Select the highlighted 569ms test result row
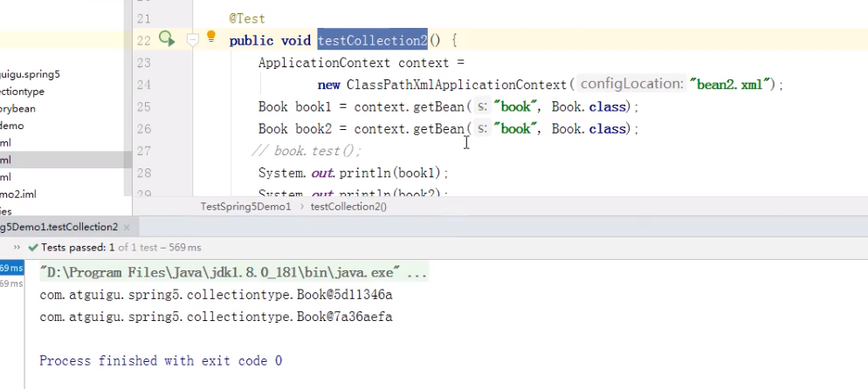The width and height of the screenshot is (868, 389). 11,268
